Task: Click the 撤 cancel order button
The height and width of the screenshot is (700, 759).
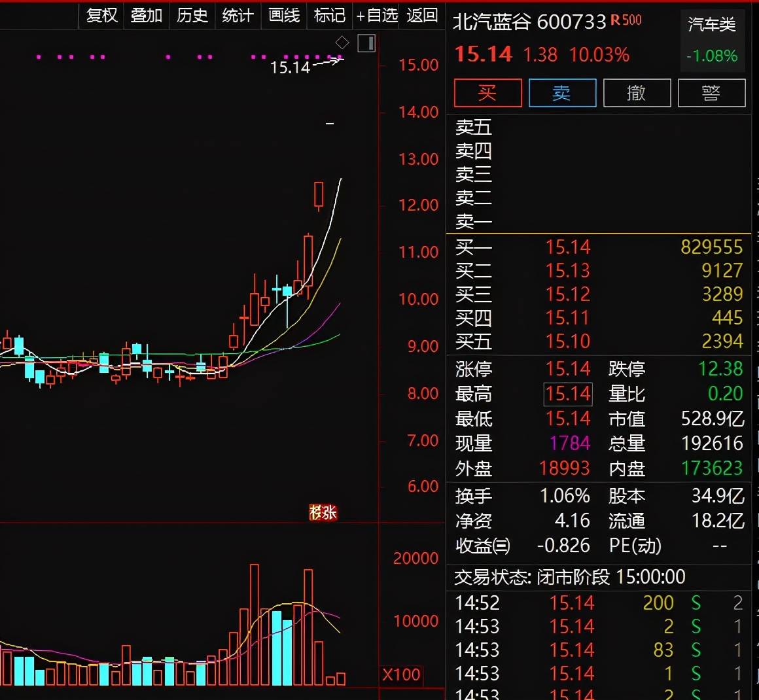Action: 637,93
